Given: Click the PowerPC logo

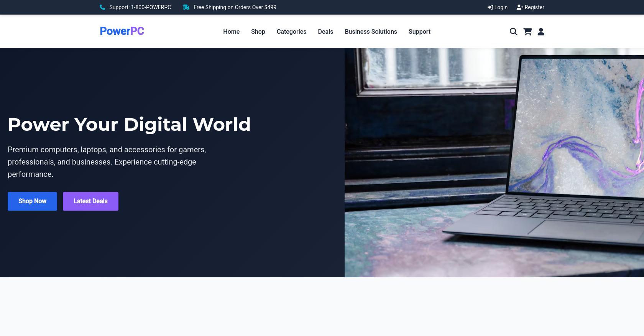Looking at the screenshot, I should [122, 31].
